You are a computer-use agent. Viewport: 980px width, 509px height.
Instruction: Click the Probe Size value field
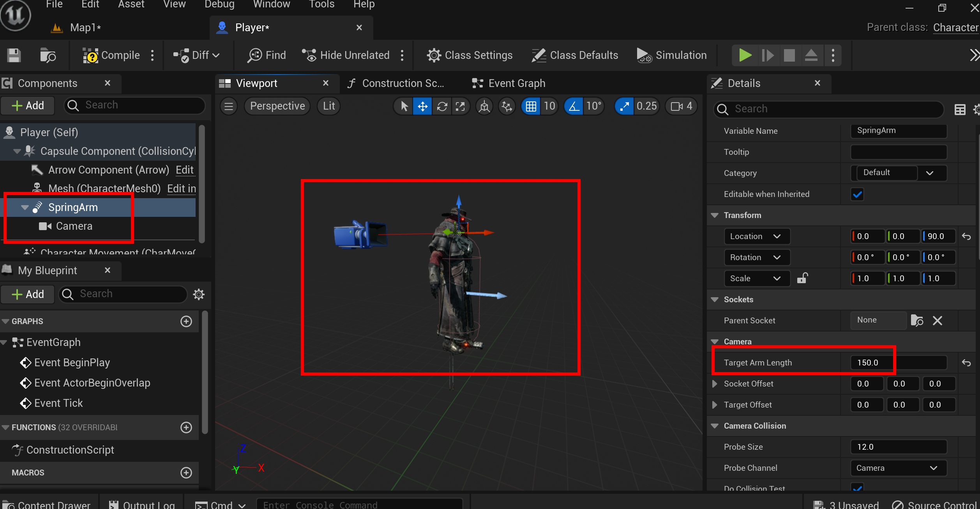pos(899,447)
